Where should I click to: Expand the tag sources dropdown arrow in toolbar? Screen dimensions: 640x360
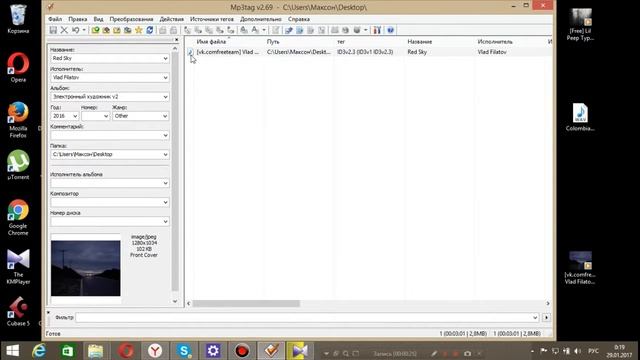click(x=366, y=30)
